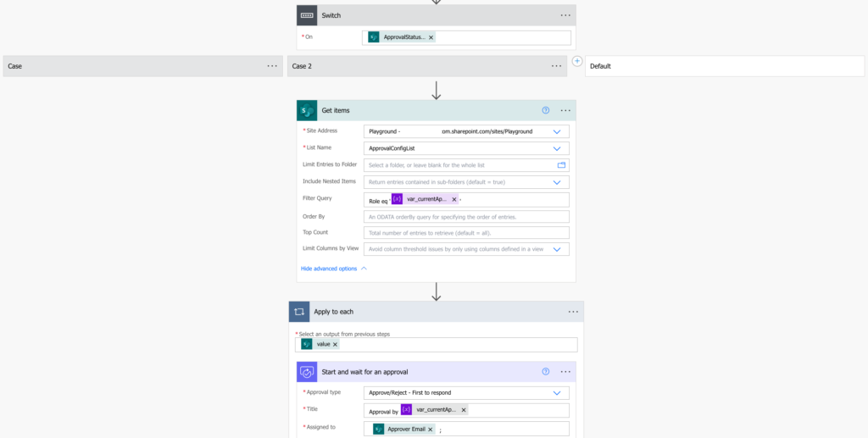Open help for Start and wait for approval

point(546,372)
